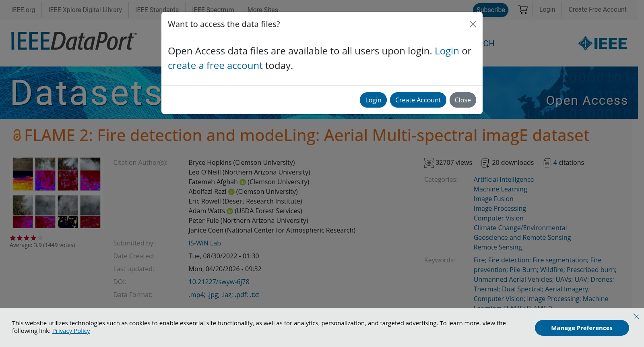Click the FLAME 2 dataset title
644x347 pixels.
[307, 135]
